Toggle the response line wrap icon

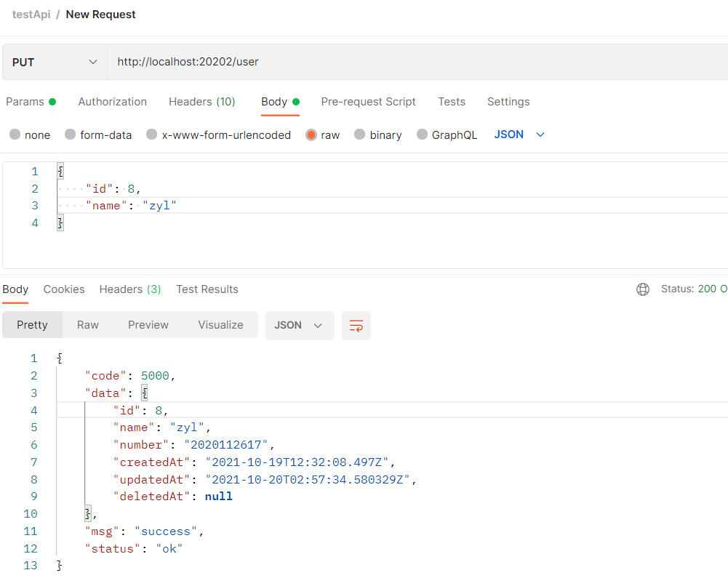356,326
